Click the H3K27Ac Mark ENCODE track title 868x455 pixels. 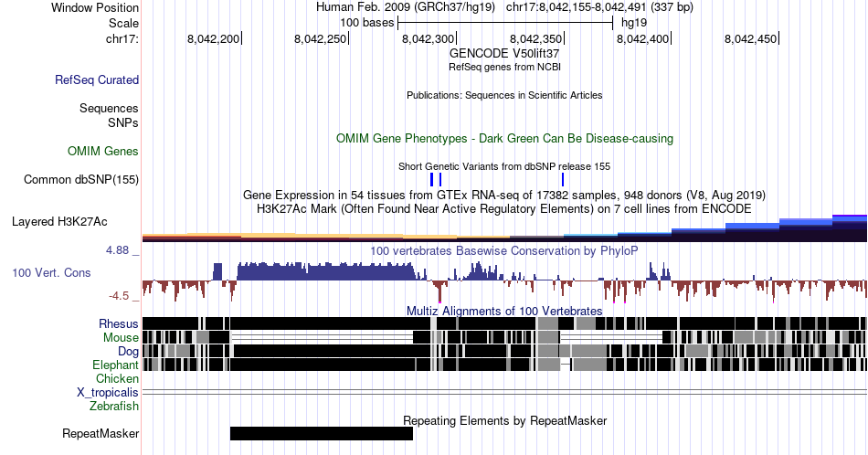tap(504, 208)
